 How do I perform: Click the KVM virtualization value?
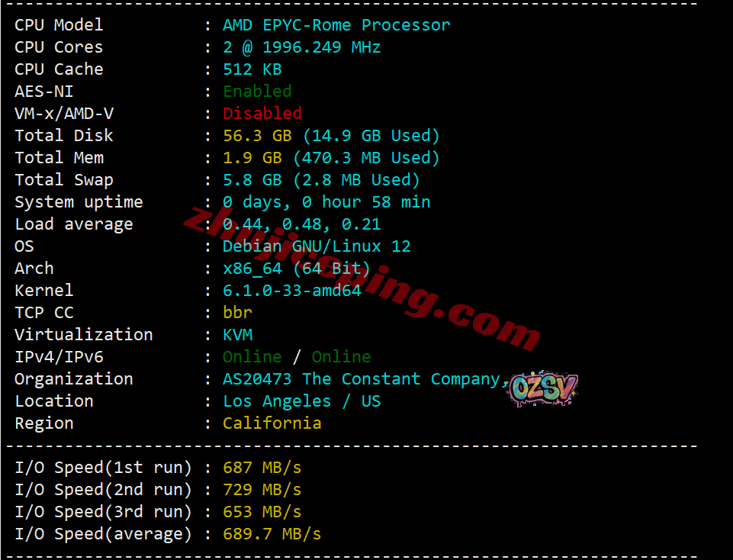[237, 335]
